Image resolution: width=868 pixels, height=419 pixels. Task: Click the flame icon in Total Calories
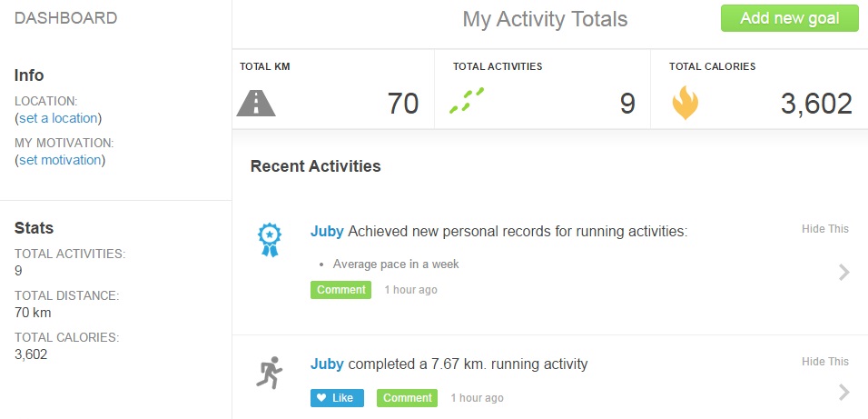coord(685,103)
